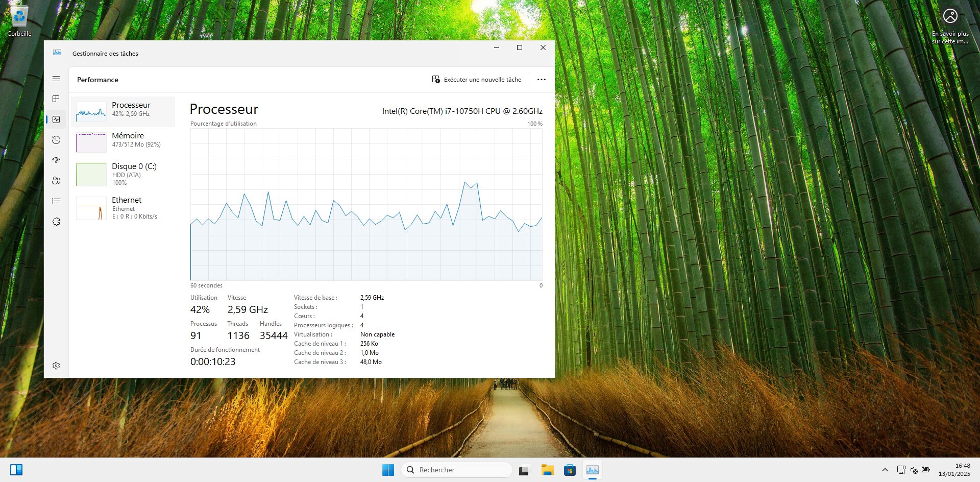Image resolution: width=980 pixels, height=482 pixels.
Task: Open the three-dot more options menu
Action: 542,80
